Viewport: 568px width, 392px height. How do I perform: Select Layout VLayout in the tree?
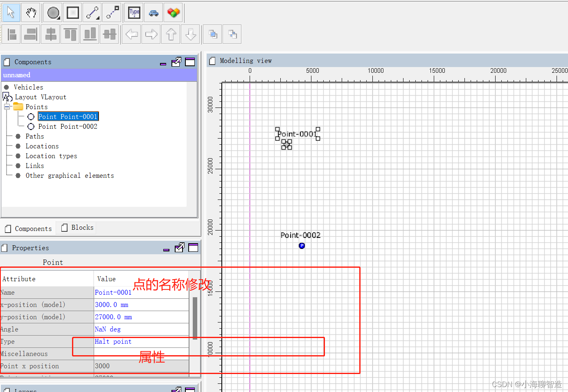tap(40, 97)
